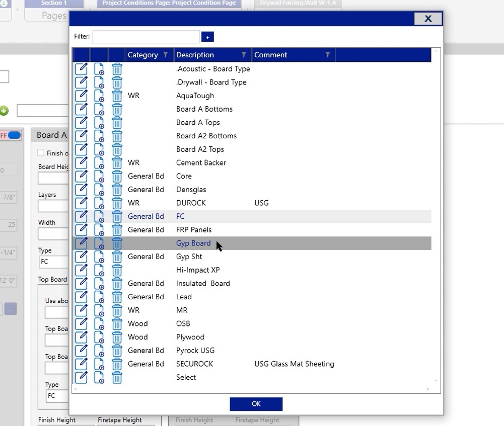504x426 pixels.
Task: Select the Section 1 Pages tab
Action: (x=53, y=10)
